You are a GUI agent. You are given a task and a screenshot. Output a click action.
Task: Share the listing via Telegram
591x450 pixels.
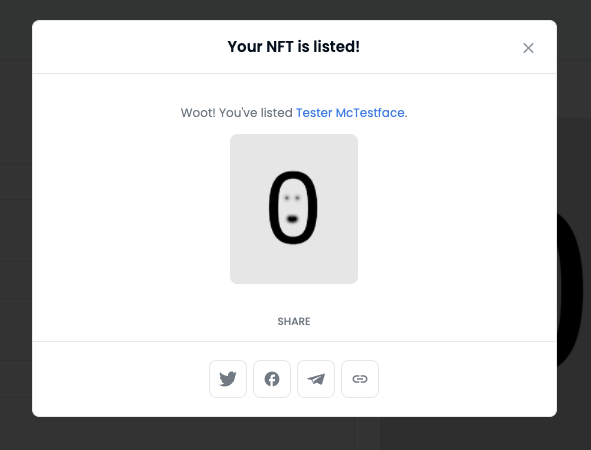(x=316, y=379)
